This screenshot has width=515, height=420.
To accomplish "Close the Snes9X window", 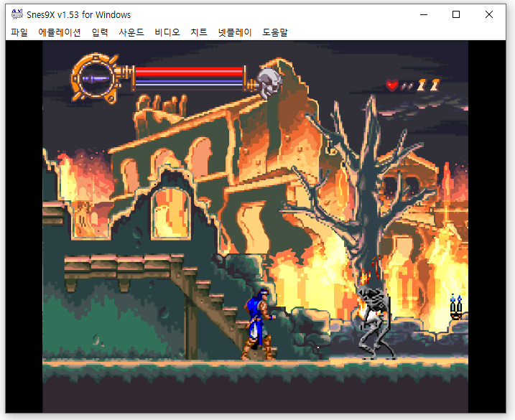I will [x=488, y=14].
